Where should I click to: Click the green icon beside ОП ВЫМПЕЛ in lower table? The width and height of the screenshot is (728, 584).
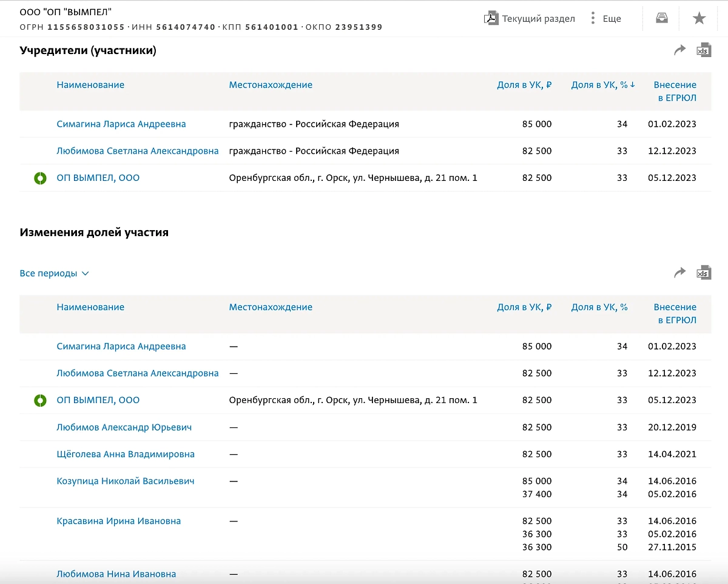tap(40, 400)
